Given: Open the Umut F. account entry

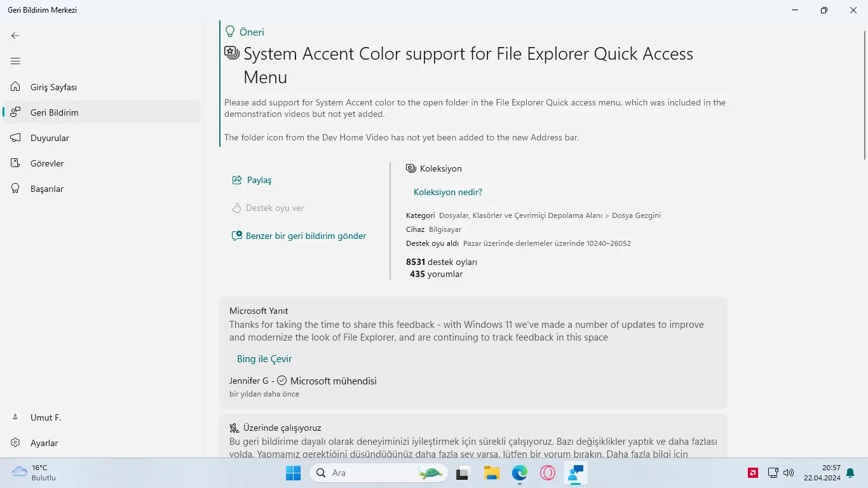Looking at the screenshot, I should (102, 417).
